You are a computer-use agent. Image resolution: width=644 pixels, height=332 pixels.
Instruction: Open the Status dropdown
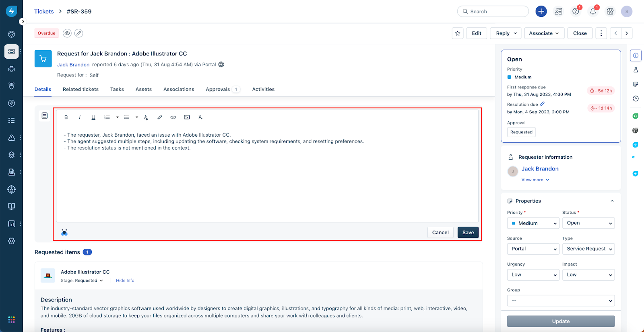pos(588,223)
